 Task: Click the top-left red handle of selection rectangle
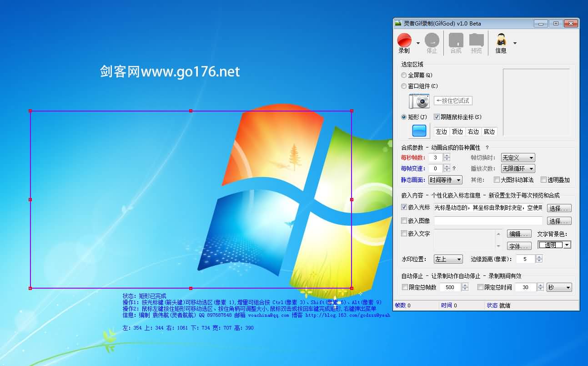(30, 111)
